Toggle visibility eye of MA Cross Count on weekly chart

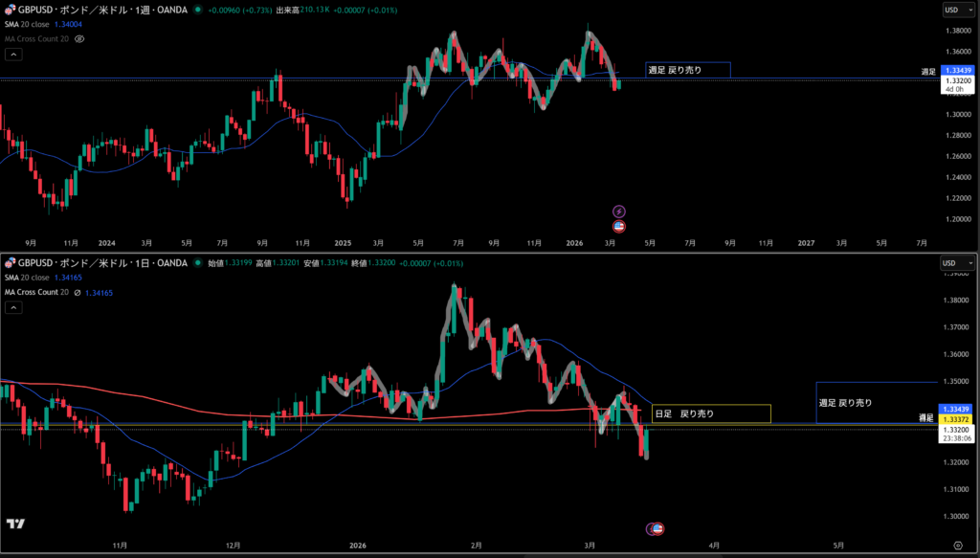[x=79, y=38]
